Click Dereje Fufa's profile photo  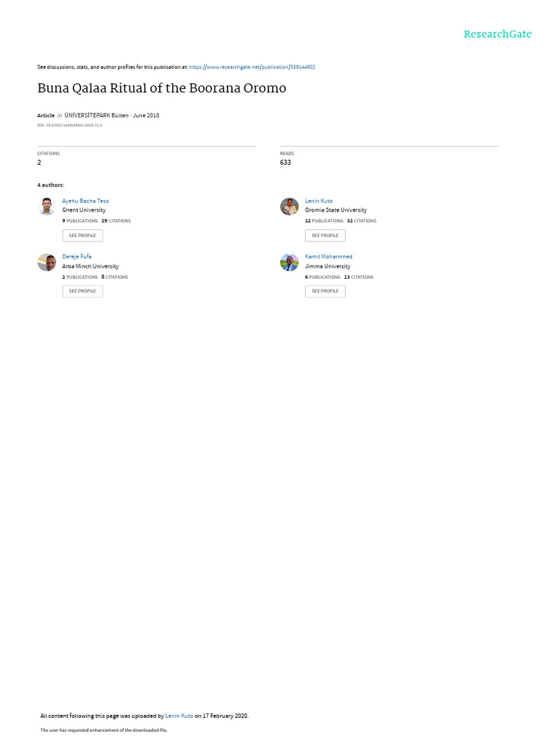click(47, 263)
